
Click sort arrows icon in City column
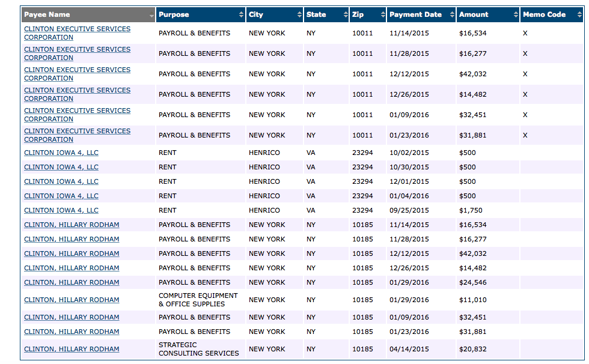(x=299, y=14)
